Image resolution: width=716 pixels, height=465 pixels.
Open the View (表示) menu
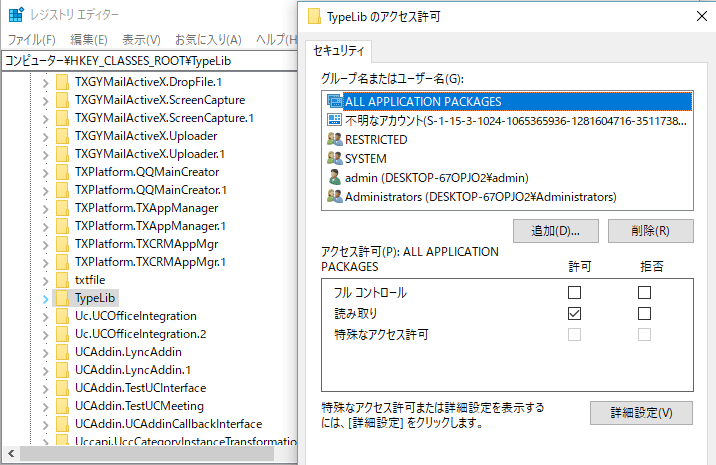tap(142, 40)
